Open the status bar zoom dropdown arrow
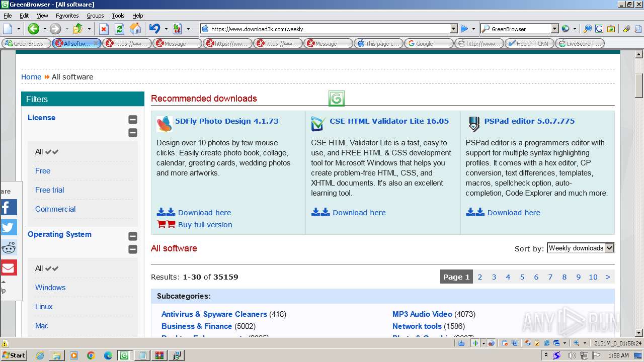644x362 pixels. [585, 343]
